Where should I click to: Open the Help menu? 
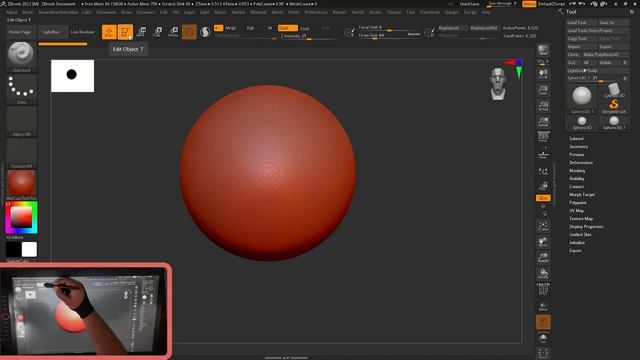coord(485,12)
